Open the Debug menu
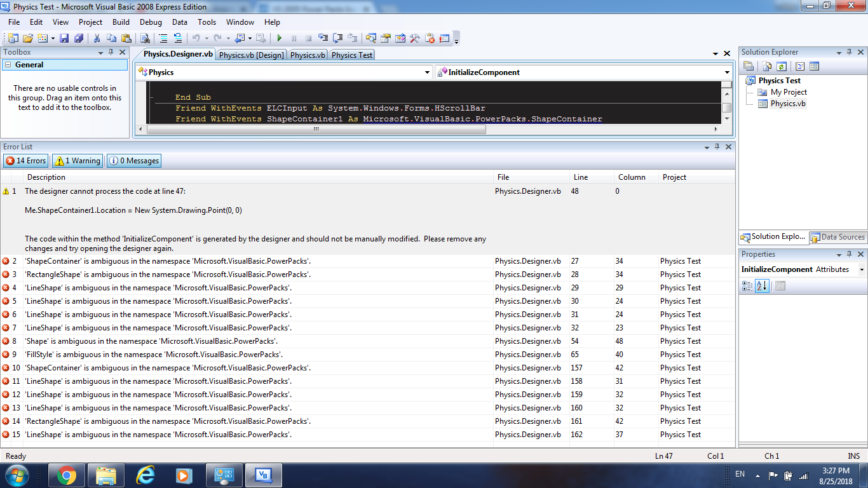This screenshot has height=488, width=868. coord(151,22)
